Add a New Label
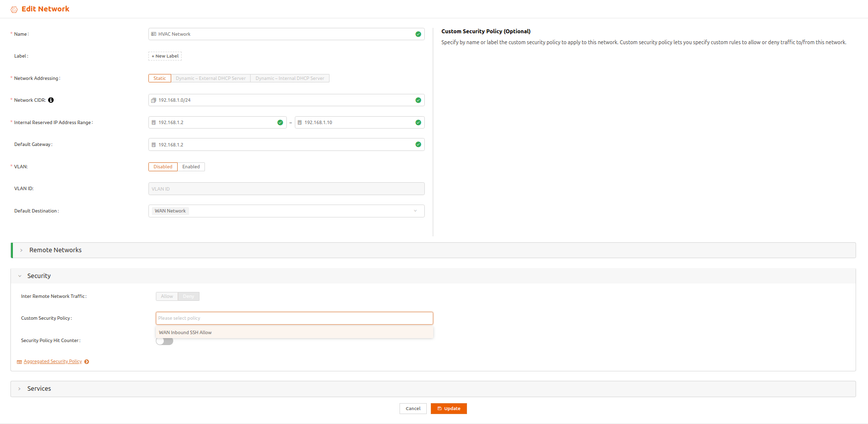Viewport: 868px width, 424px height. (x=165, y=56)
